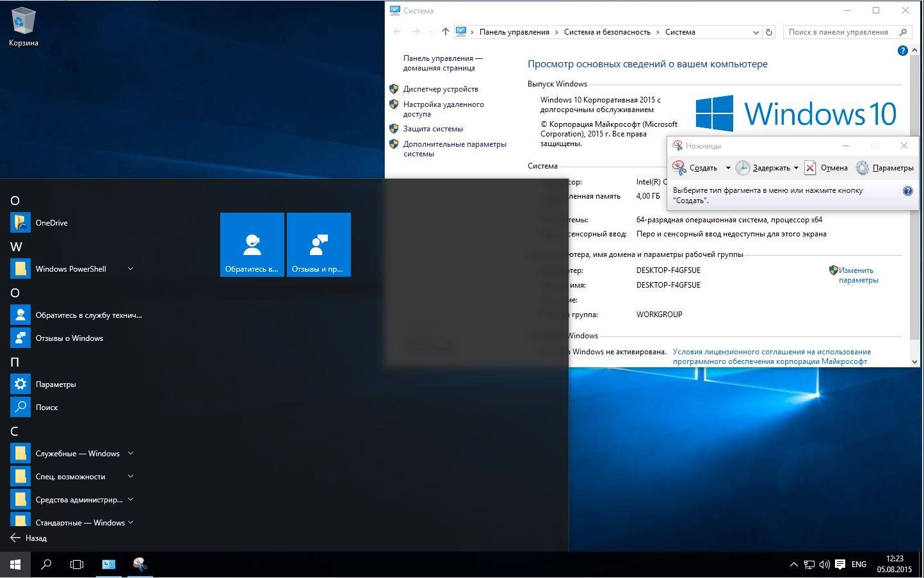Viewport: 924px width, 578px height.
Task: Expand Средства администрирования folder chevron
Action: 131,499
